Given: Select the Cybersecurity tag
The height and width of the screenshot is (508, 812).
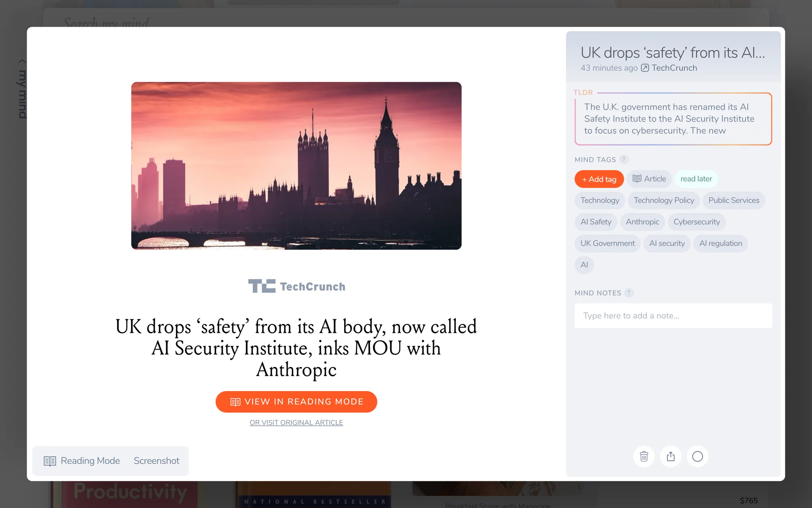Looking at the screenshot, I should coord(697,222).
